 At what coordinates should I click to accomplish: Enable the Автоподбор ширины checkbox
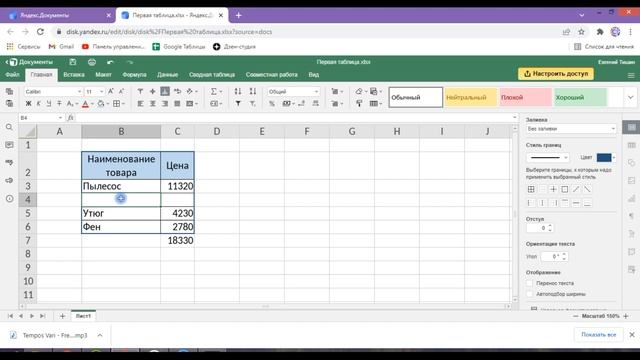(x=530, y=294)
